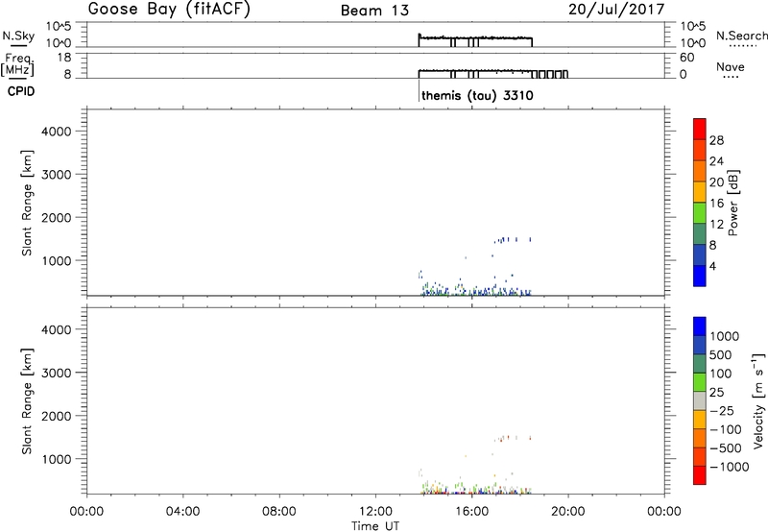Click the gray segment of Velocity colorbar

[x=700, y=401]
